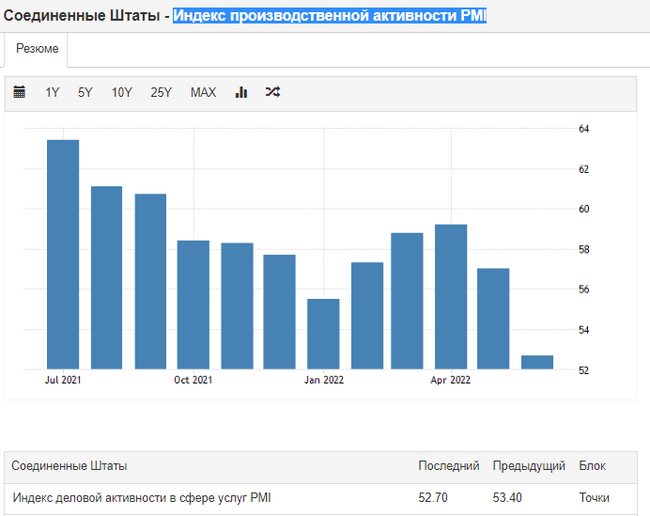Viewport: 650px width, 516px height.
Task: Click the Последний column header
Action: pos(449,466)
